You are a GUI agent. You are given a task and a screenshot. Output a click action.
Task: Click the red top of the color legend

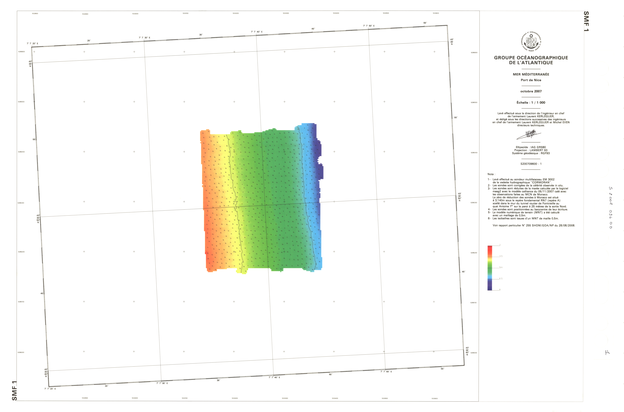[489, 249]
